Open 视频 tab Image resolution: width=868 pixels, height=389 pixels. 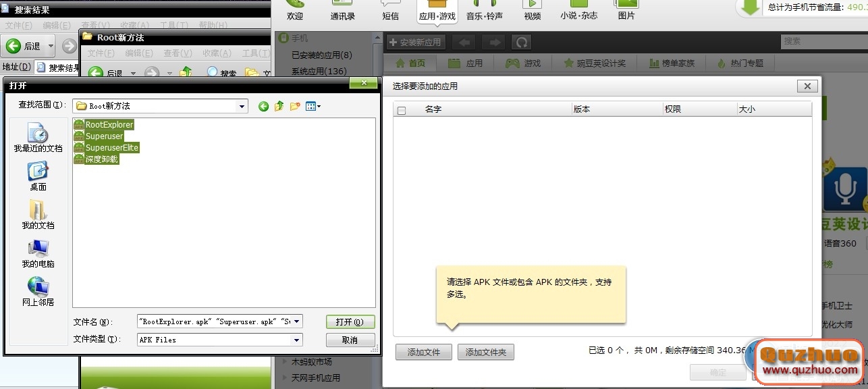(533, 11)
